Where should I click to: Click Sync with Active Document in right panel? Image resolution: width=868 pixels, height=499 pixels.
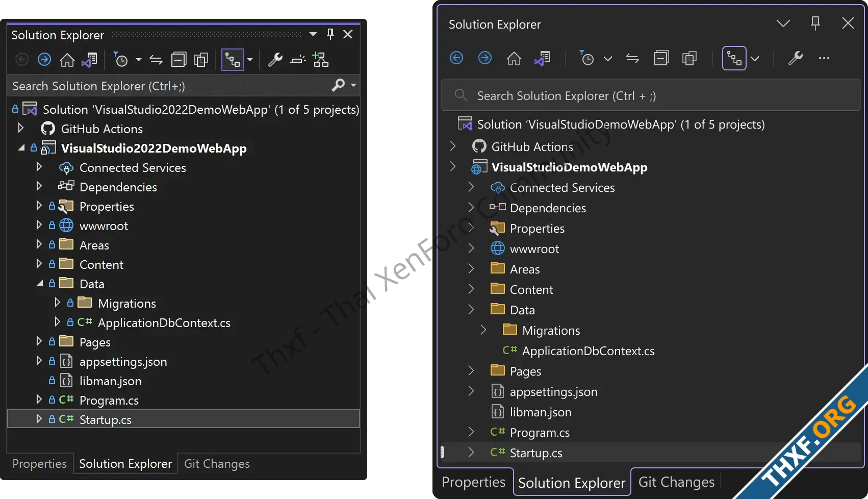(632, 58)
